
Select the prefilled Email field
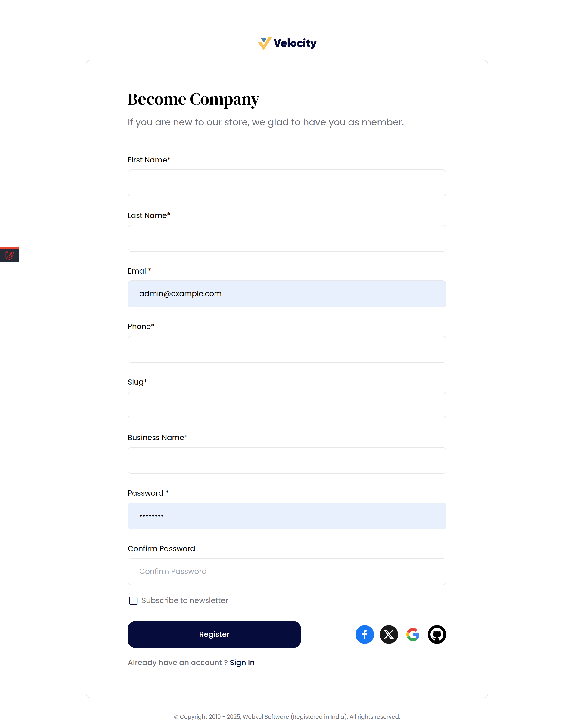[287, 294]
